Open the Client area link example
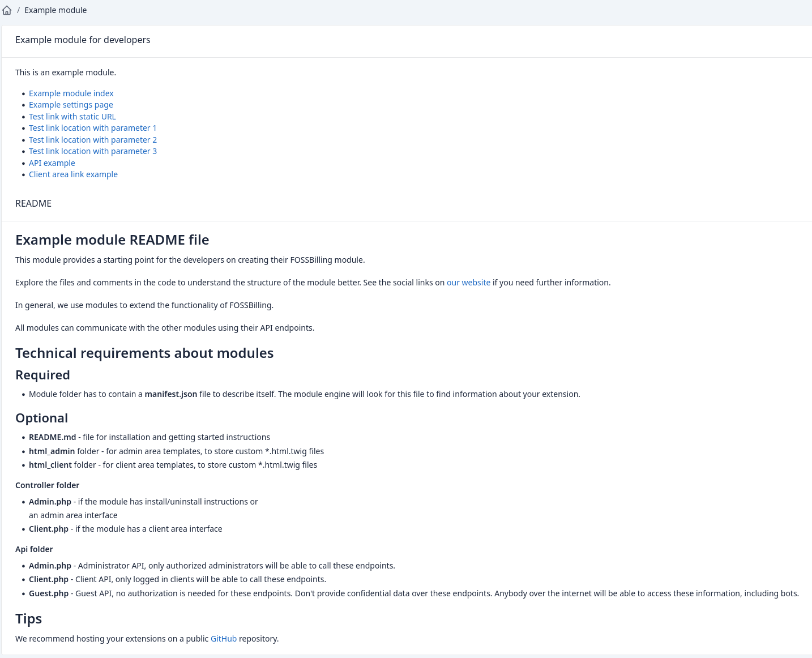812x658 pixels. pyautogui.click(x=73, y=174)
